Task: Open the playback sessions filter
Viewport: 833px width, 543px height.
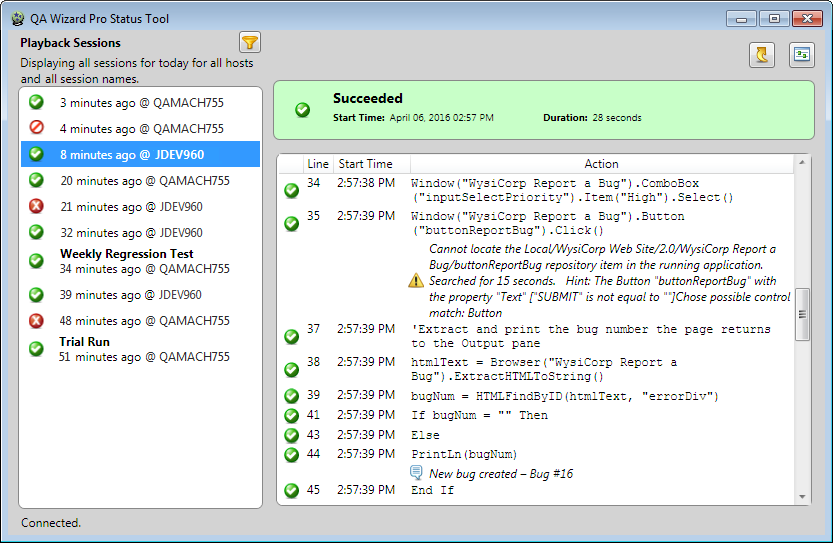Action: pyautogui.click(x=250, y=42)
